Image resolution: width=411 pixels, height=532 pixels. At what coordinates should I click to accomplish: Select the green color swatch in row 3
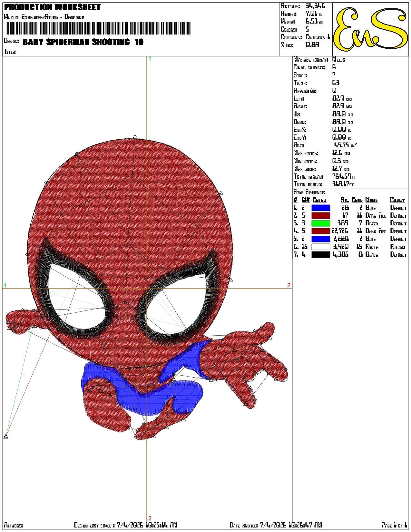[x=321, y=223]
